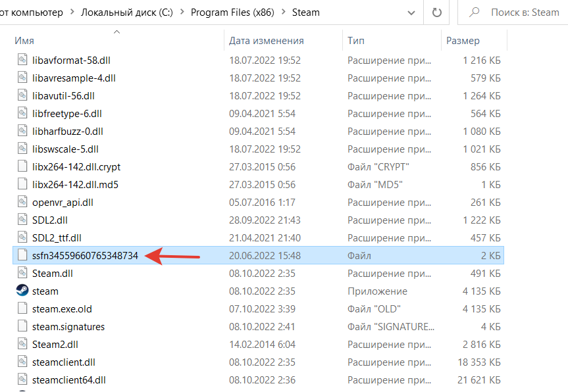Click the компьютер breadcrumb segment
The image size is (568, 392).
pos(37,12)
